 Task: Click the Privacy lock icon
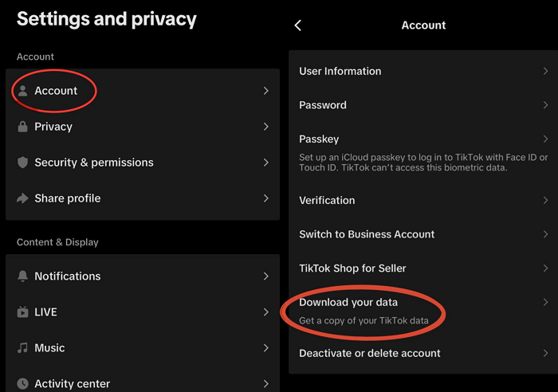point(23,127)
